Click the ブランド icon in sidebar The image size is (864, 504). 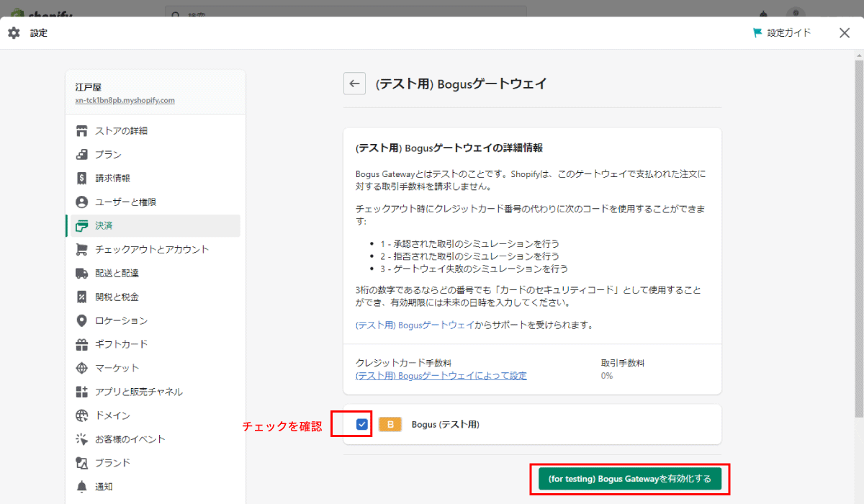click(x=82, y=463)
